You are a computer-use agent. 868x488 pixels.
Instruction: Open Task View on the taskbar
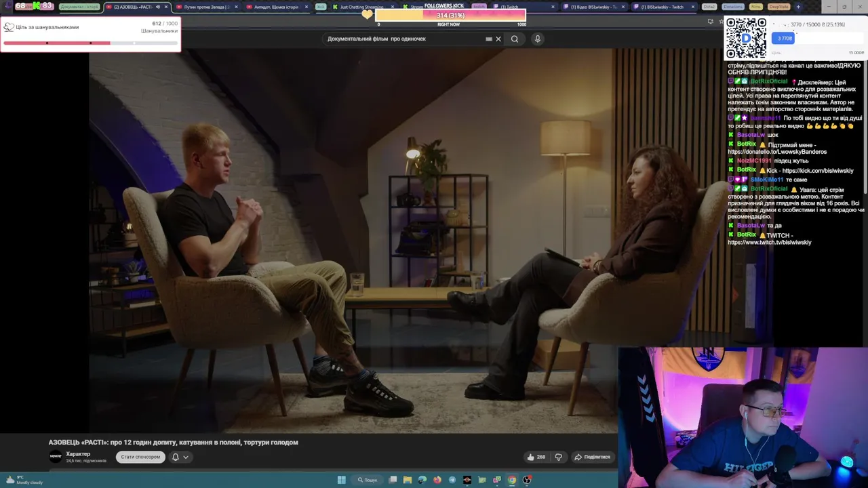(393, 480)
